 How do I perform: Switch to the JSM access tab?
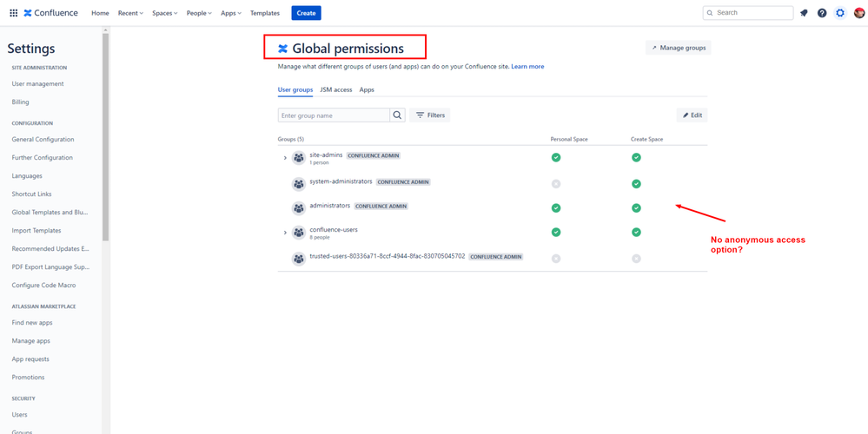[336, 89]
